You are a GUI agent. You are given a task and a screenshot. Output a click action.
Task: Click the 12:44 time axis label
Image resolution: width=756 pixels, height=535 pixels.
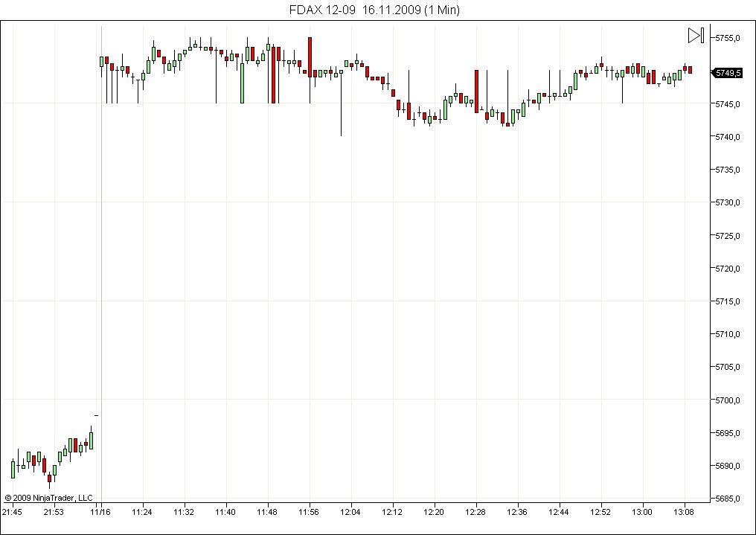pyautogui.click(x=558, y=512)
